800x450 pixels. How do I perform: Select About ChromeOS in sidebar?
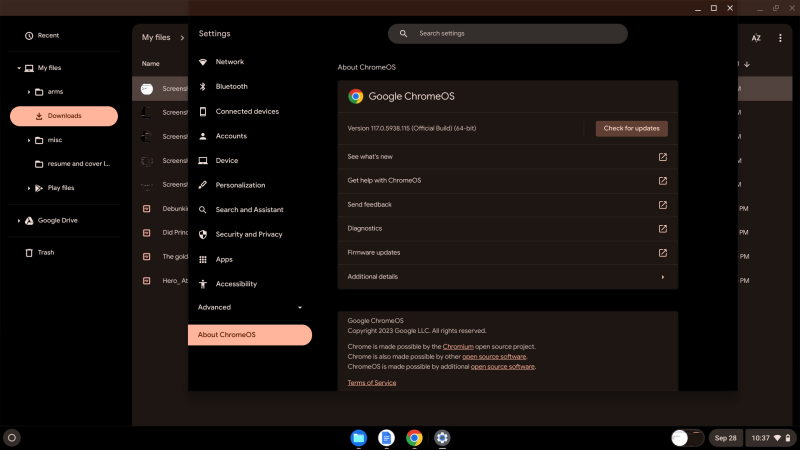coord(250,335)
